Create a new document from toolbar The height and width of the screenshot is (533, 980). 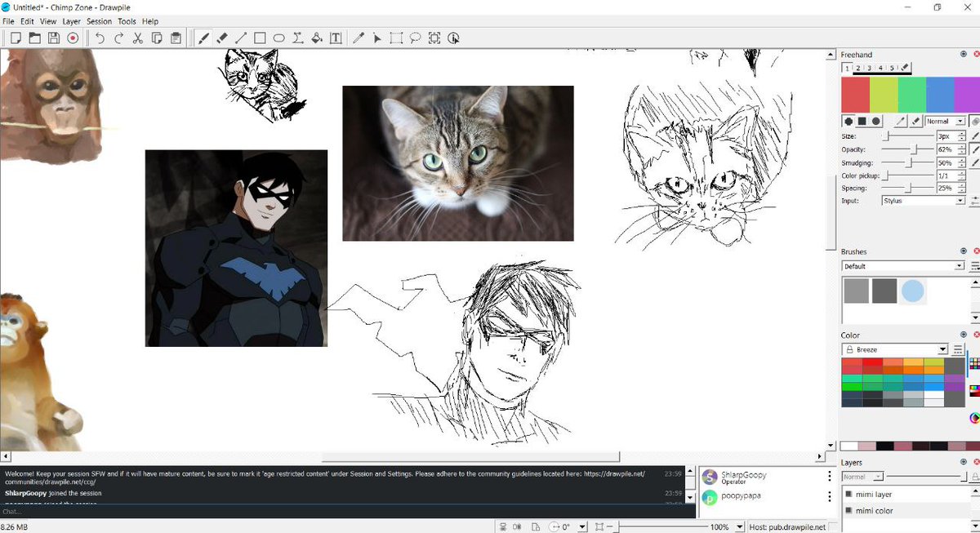click(16, 38)
